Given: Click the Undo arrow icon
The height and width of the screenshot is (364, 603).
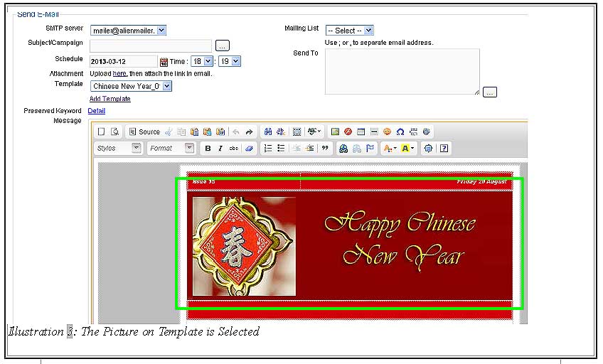Looking at the screenshot, I should 236,132.
